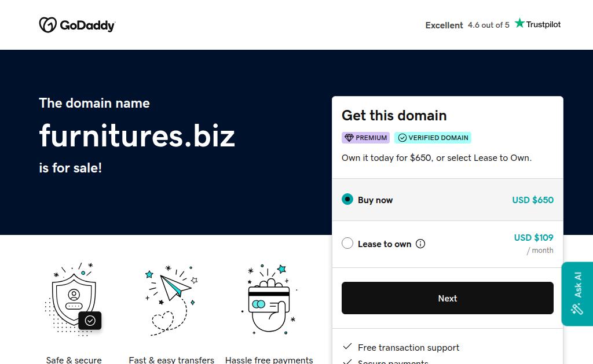Click the furnitures.biz domain heading
The height and width of the screenshot is (364, 593).
137,136
